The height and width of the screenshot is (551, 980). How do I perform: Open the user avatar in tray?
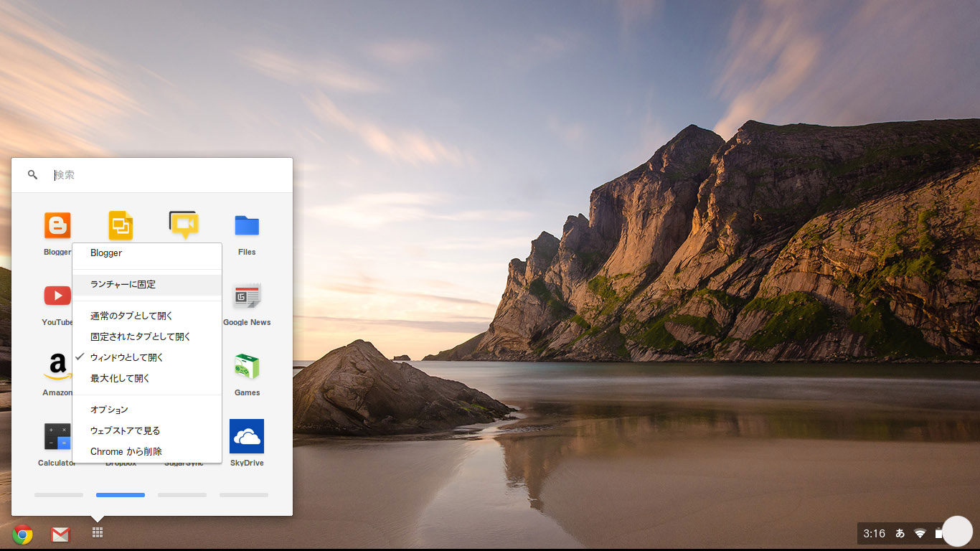(x=957, y=532)
